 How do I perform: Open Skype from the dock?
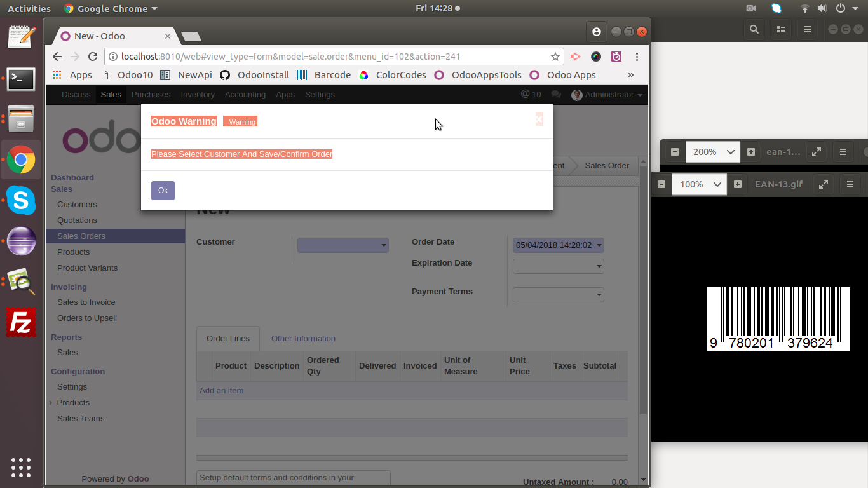coord(21,201)
